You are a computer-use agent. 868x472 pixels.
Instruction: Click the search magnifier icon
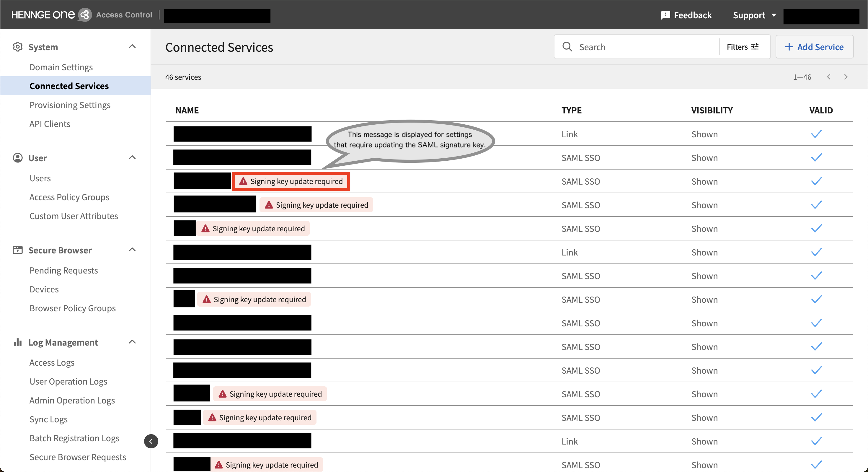pyautogui.click(x=567, y=47)
